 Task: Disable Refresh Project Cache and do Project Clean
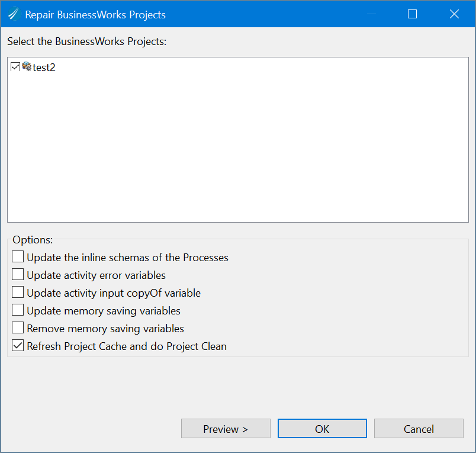tap(18, 345)
